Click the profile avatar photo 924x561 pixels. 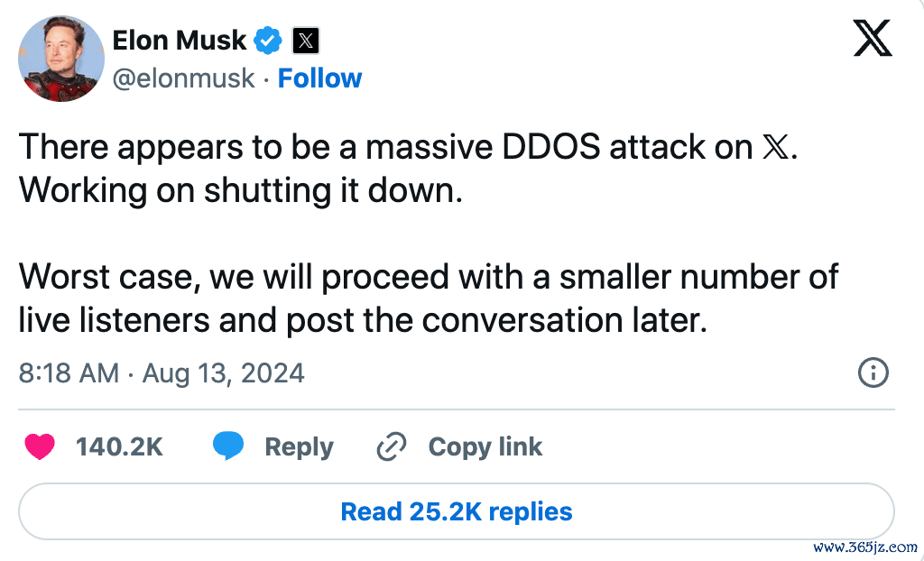click(x=61, y=59)
